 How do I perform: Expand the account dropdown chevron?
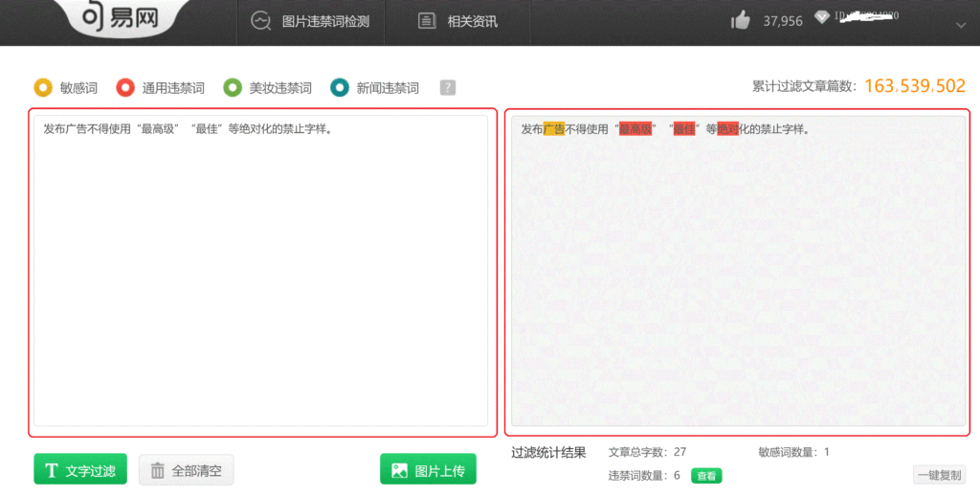click(961, 25)
